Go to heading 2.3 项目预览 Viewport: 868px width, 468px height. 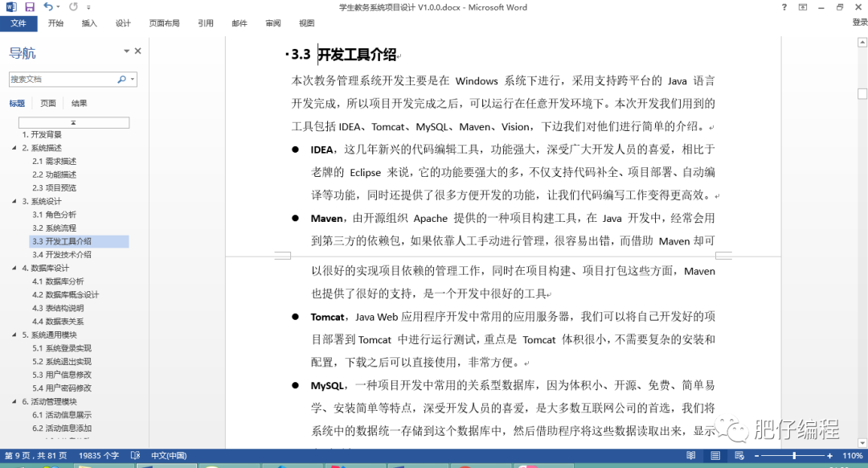pos(55,187)
